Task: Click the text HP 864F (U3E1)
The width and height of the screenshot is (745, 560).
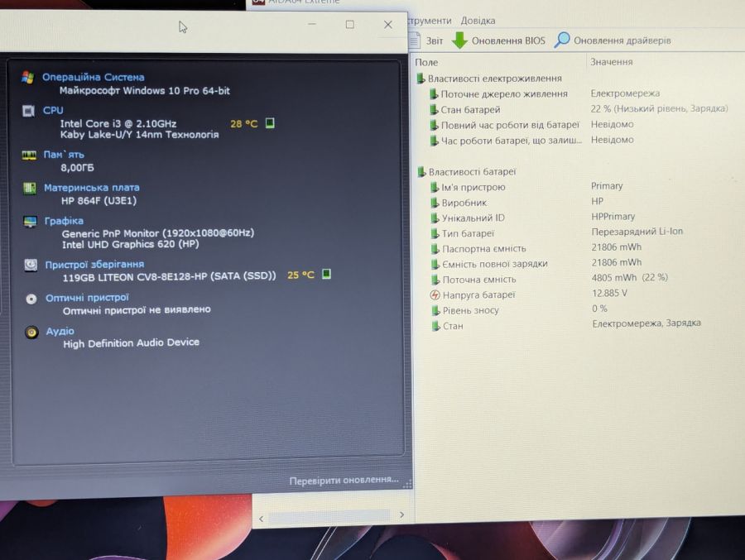Action: click(x=99, y=200)
